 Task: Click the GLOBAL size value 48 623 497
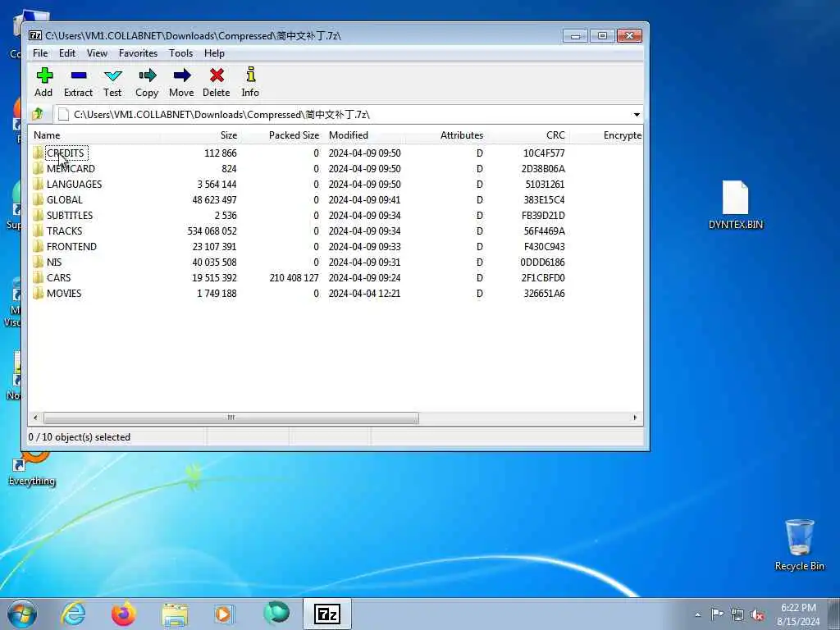tap(214, 200)
